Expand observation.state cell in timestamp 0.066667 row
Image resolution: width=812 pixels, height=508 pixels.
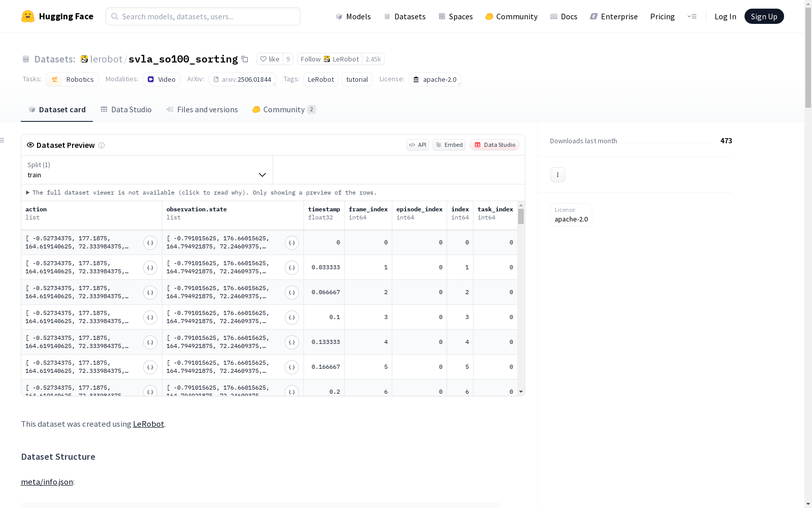coord(292,293)
